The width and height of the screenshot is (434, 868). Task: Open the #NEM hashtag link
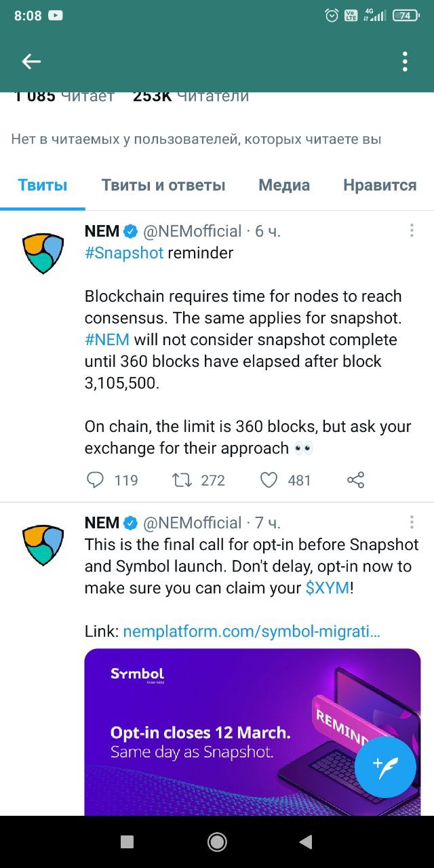[107, 340]
